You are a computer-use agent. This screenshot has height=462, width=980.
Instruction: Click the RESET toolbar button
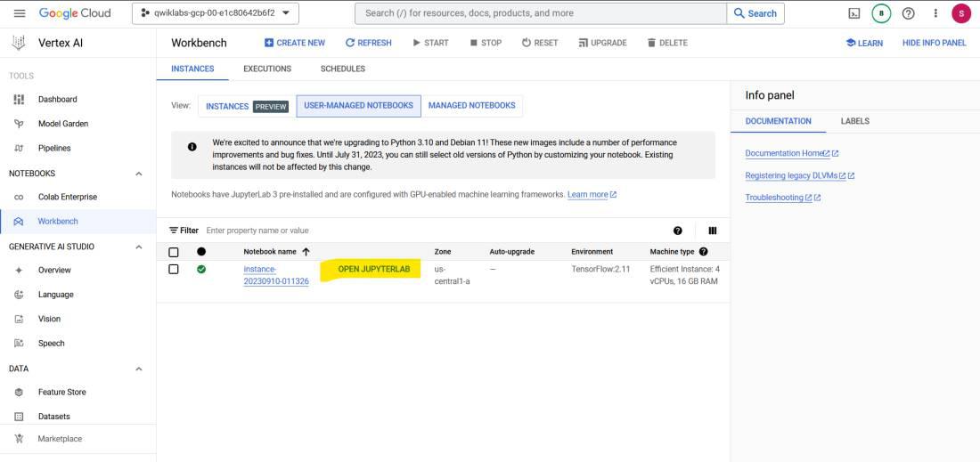tap(540, 43)
